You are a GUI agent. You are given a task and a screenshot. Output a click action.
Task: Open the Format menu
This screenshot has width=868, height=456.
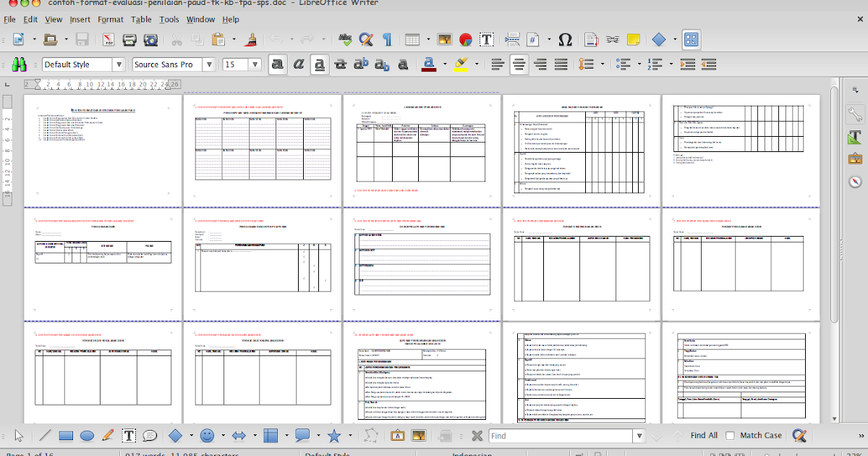tap(111, 20)
